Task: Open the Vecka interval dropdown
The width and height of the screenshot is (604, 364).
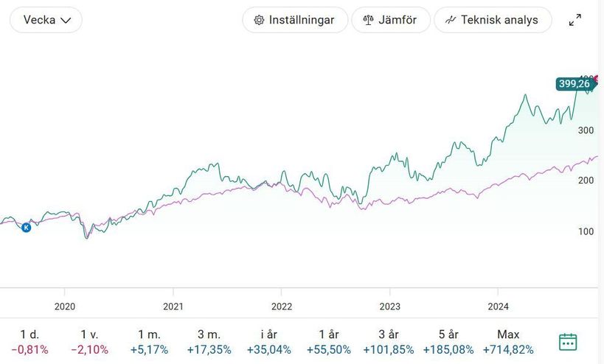Action: pyautogui.click(x=46, y=20)
